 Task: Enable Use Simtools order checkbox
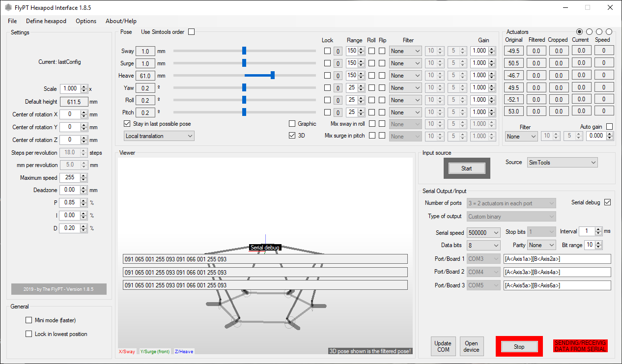coord(192,32)
